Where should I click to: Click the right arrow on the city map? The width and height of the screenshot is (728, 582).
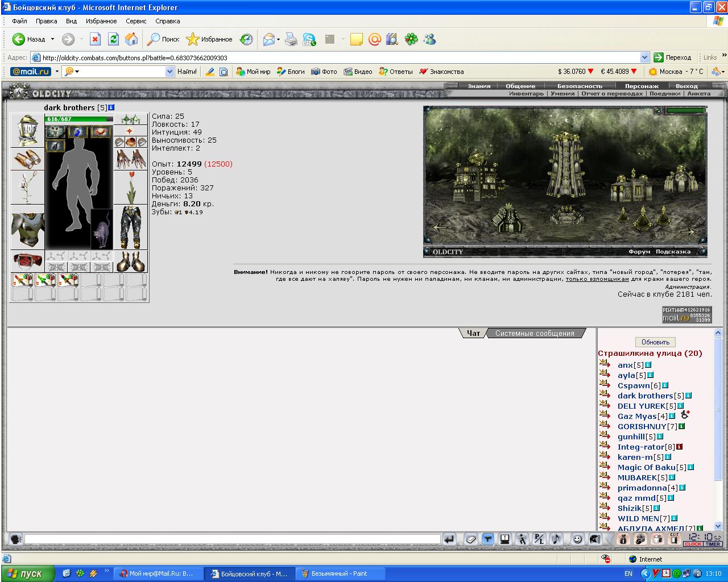point(688,231)
